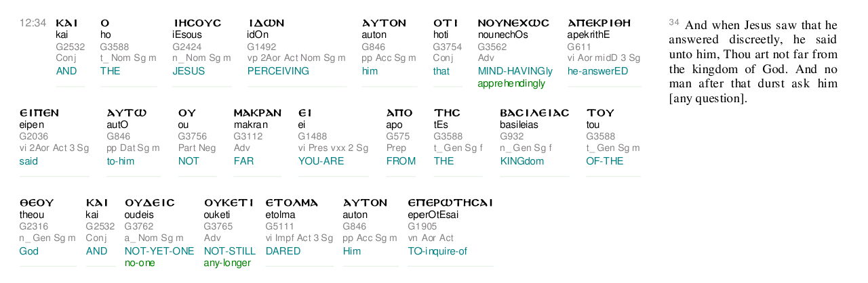
Task: Click the green gloss "apprehendingly"
Action: tap(511, 83)
